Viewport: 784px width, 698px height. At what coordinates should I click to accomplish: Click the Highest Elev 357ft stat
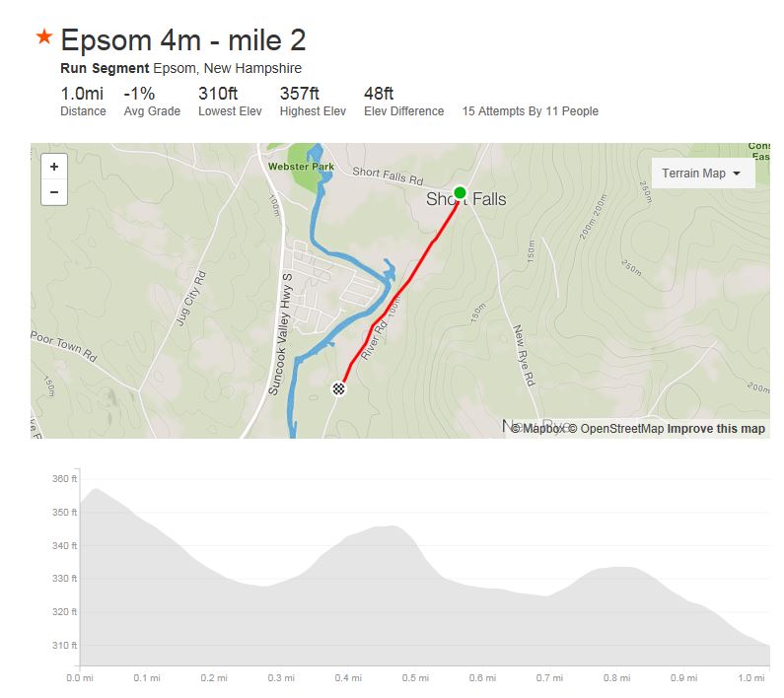tap(312, 102)
